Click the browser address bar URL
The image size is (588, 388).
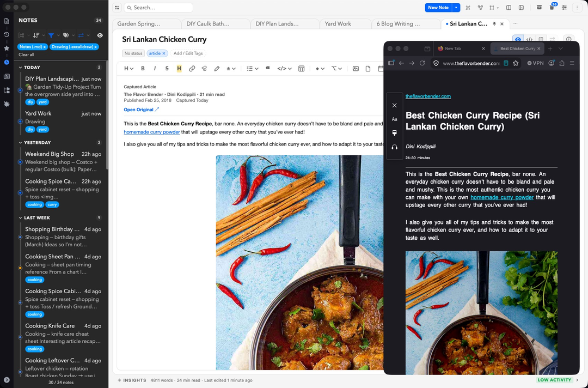point(471,63)
